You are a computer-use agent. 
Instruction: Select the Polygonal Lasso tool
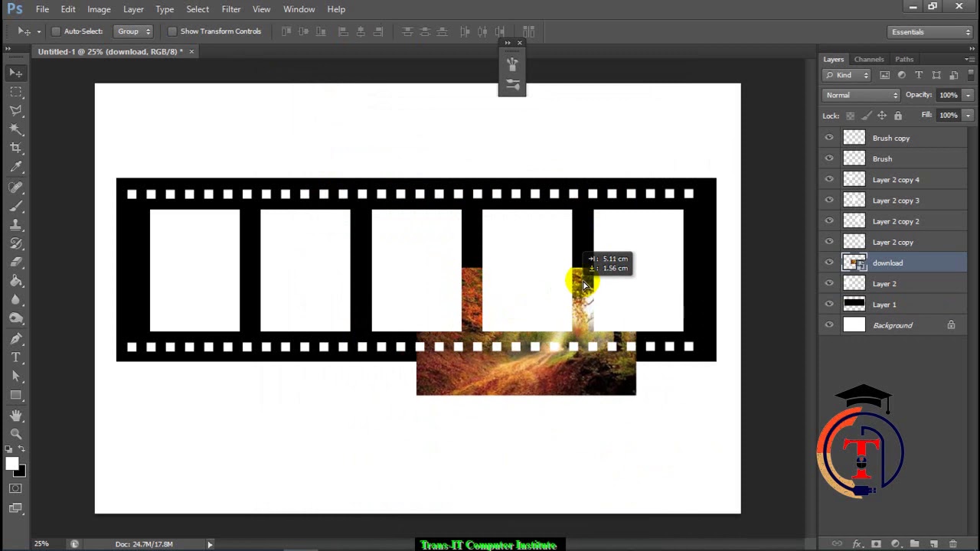click(x=16, y=110)
